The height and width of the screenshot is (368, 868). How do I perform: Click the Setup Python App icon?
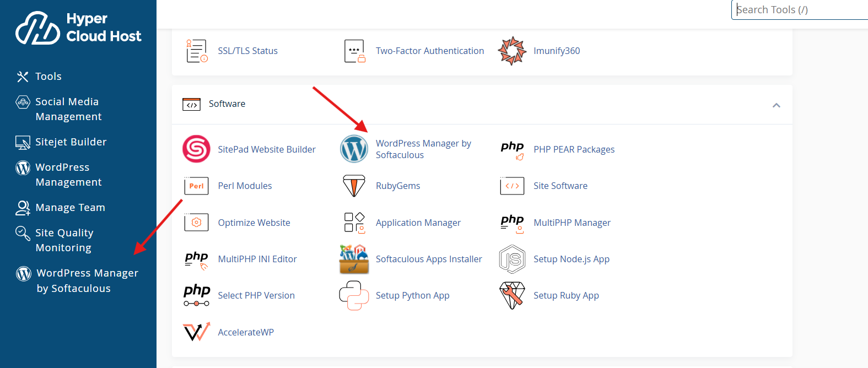[354, 295]
